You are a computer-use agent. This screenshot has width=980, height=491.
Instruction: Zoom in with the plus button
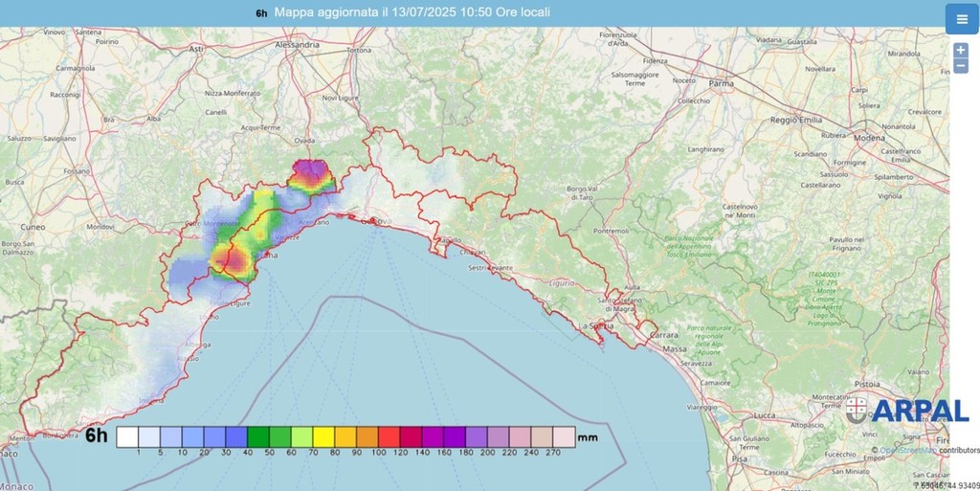tap(960, 50)
